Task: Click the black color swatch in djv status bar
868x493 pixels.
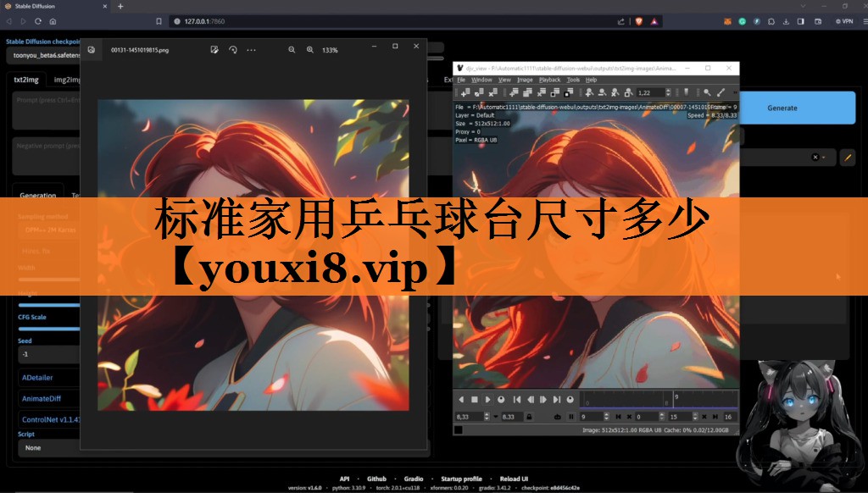Action: (x=459, y=430)
